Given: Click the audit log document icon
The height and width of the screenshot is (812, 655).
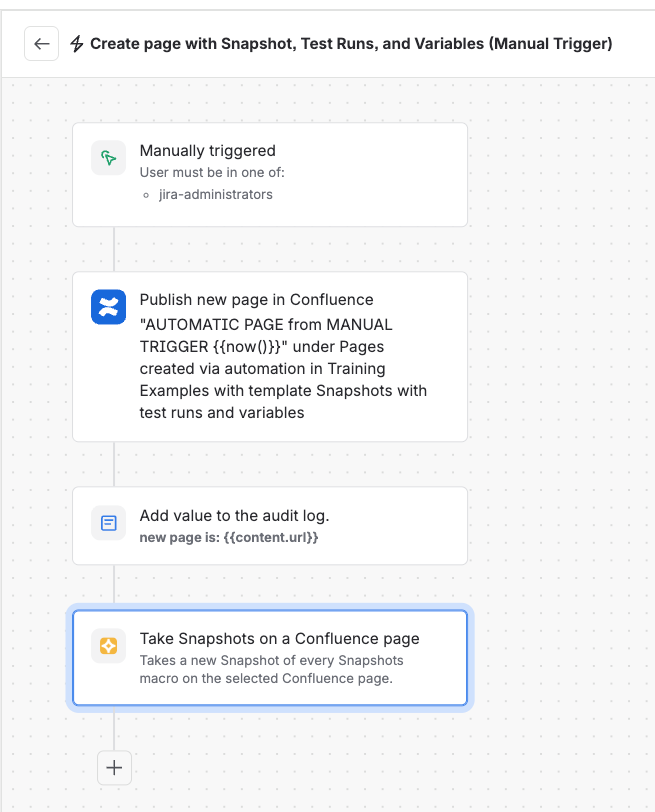Looking at the screenshot, I should coord(109,523).
